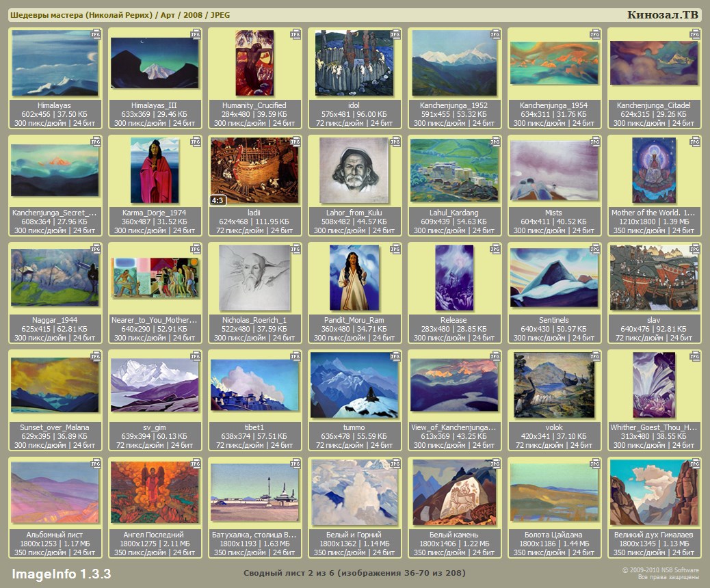This screenshot has width=710, height=588.
Task: Select the View_of_Kanchenjunga thumbnail
Action: click(x=454, y=385)
